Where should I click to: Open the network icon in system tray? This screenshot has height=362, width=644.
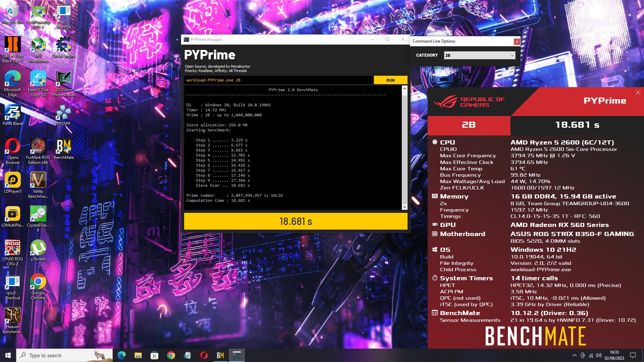pyautogui.click(x=591, y=355)
